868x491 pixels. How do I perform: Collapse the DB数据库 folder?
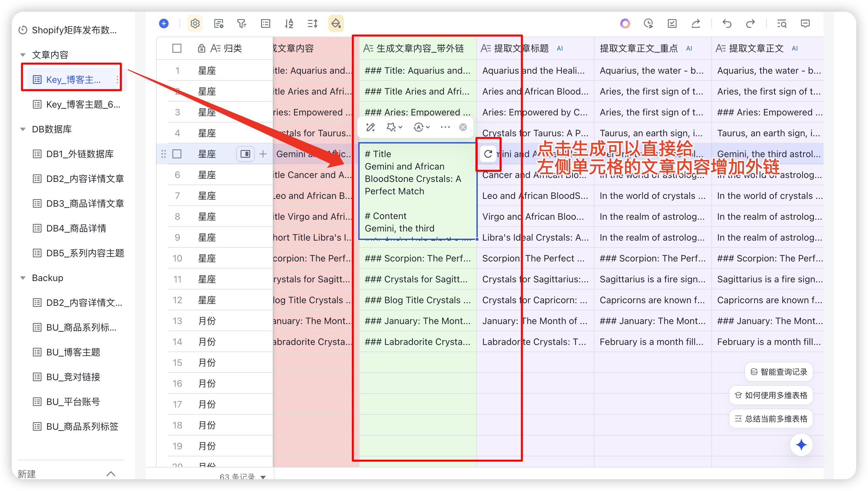click(23, 129)
